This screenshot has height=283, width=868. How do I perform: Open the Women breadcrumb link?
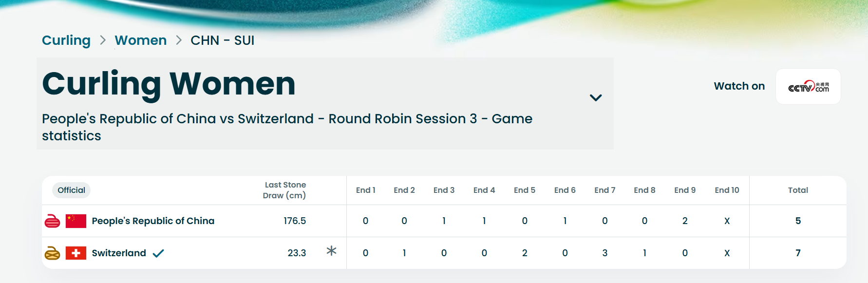click(x=141, y=40)
